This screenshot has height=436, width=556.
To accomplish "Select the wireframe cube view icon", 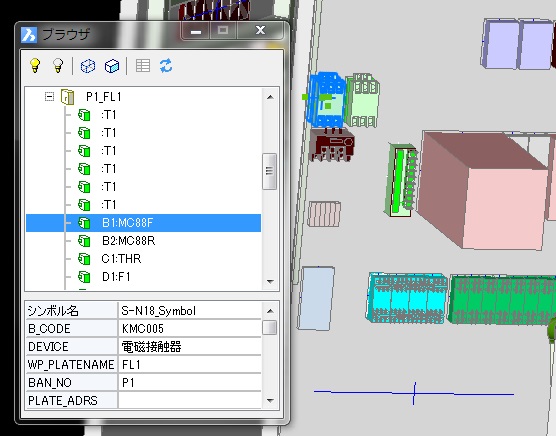I will pyautogui.click(x=88, y=66).
